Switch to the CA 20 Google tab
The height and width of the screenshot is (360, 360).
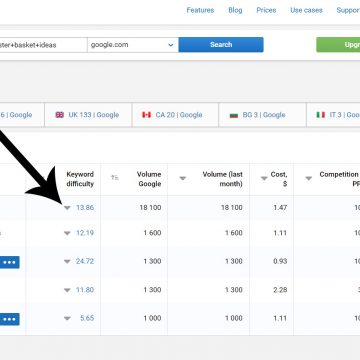click(175, 115)
